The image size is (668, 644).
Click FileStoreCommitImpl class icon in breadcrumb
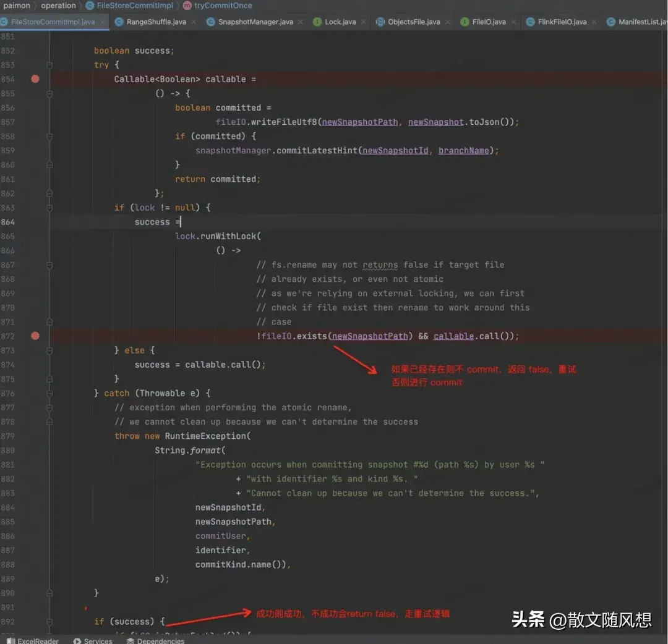pos(90,6)
